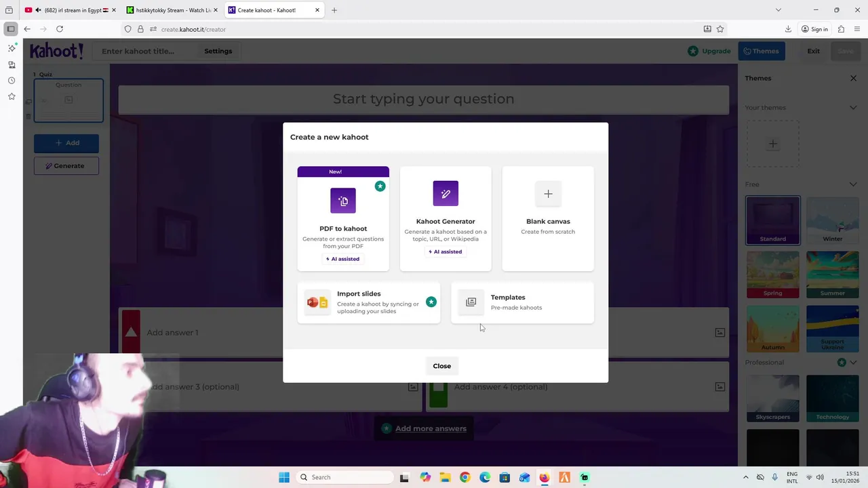Open browser downloads
This screenshot has height=488, width=868.
[x=788, y=29]
